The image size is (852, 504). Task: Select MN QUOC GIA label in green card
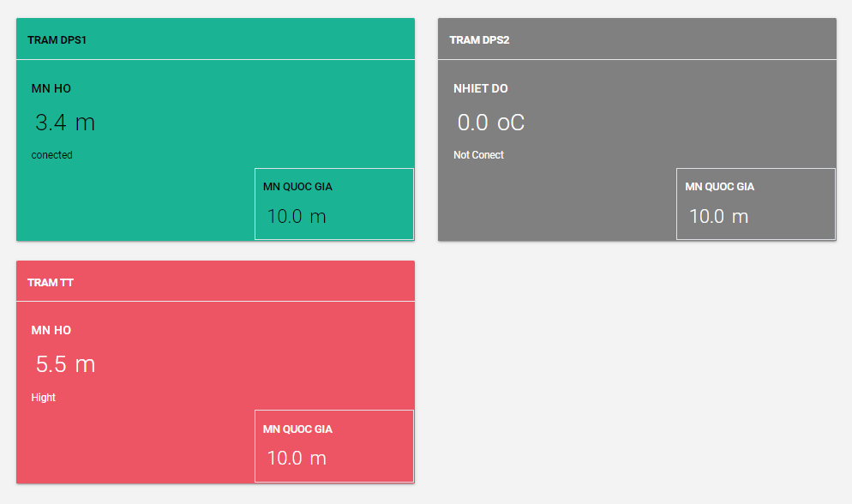297,187
